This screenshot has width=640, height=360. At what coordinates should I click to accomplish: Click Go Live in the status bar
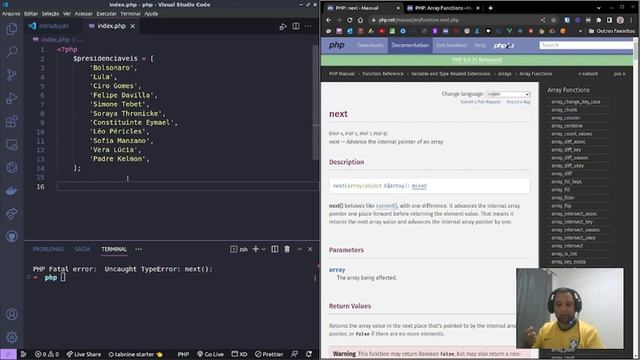point(210,354)
